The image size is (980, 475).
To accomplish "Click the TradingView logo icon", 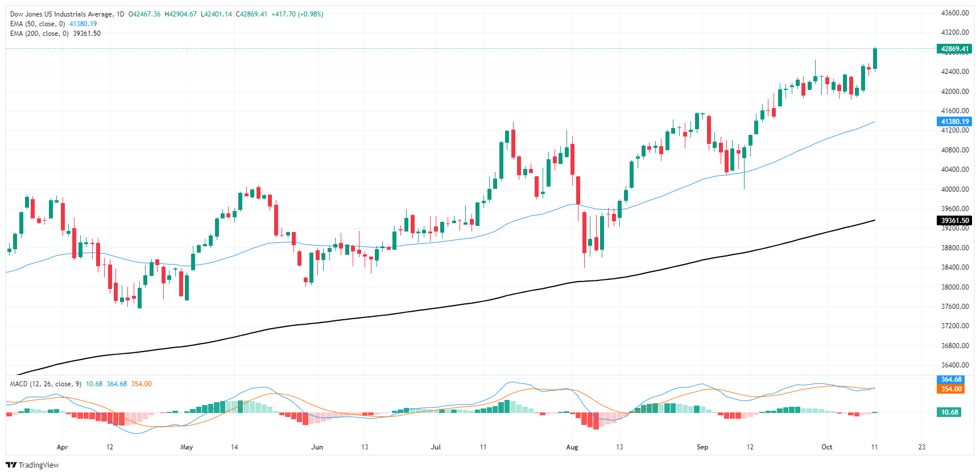I will coord(11,465).
